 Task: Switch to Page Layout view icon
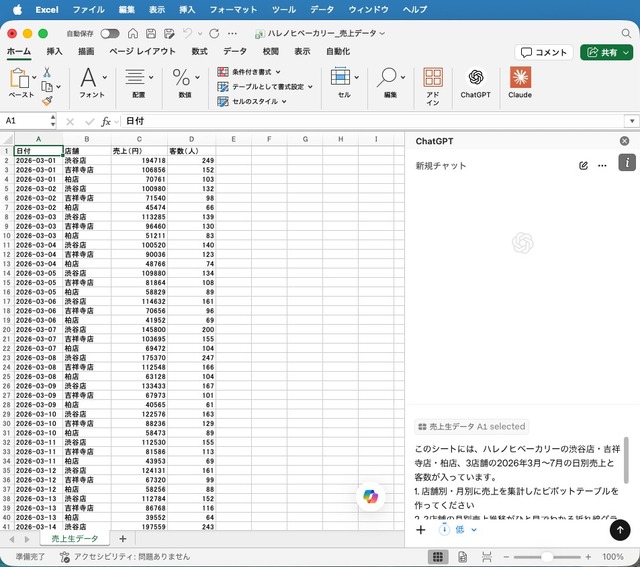pyautogui.click(x=462, y=557)
